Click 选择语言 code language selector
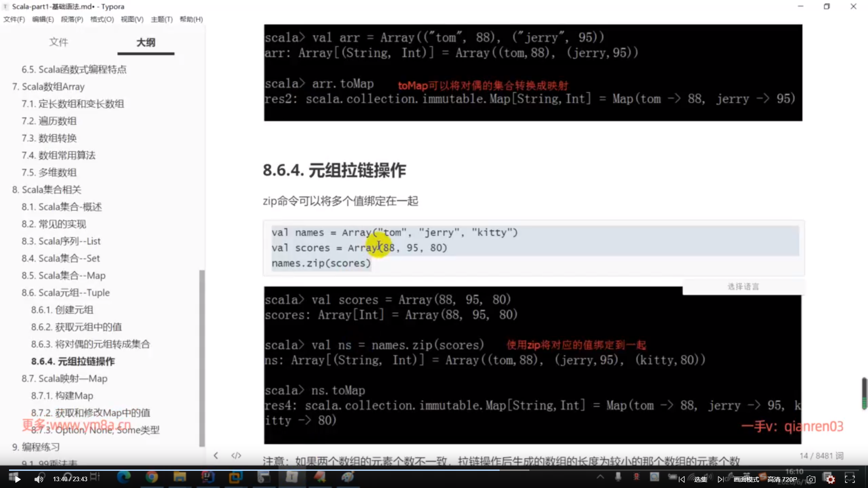This screenshot has height=488, width=868. pos(743,286)
